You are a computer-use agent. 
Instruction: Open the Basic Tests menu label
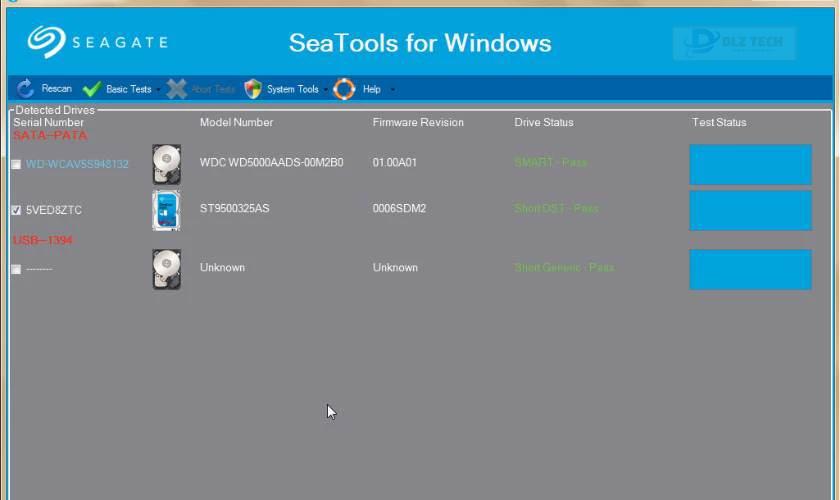click(129, 89)
